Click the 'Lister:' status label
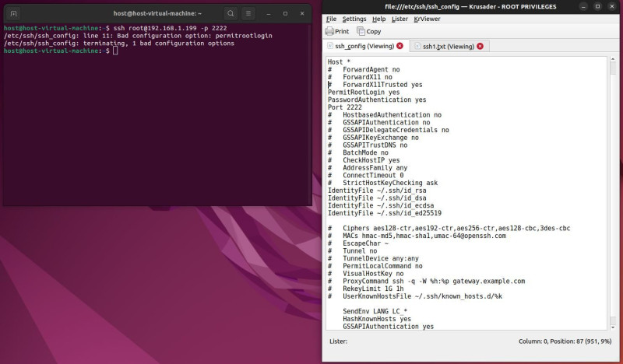The image size is (623, 364). click(338, 341)
